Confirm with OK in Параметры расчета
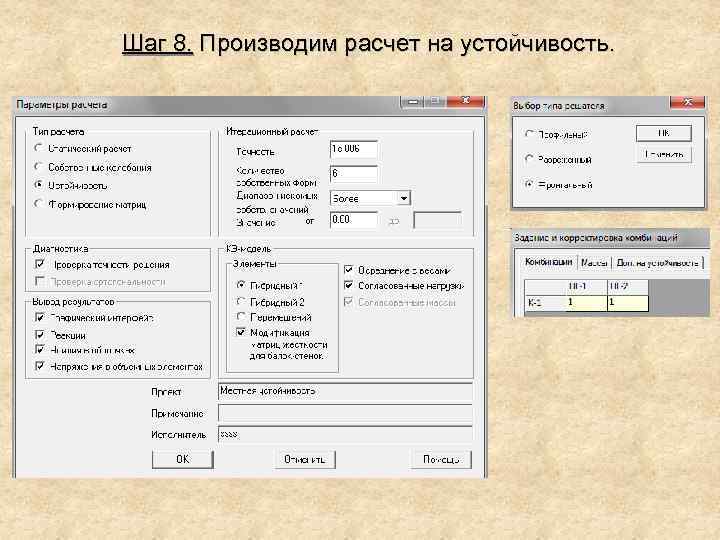720x540 pixels. click(183, 459)
